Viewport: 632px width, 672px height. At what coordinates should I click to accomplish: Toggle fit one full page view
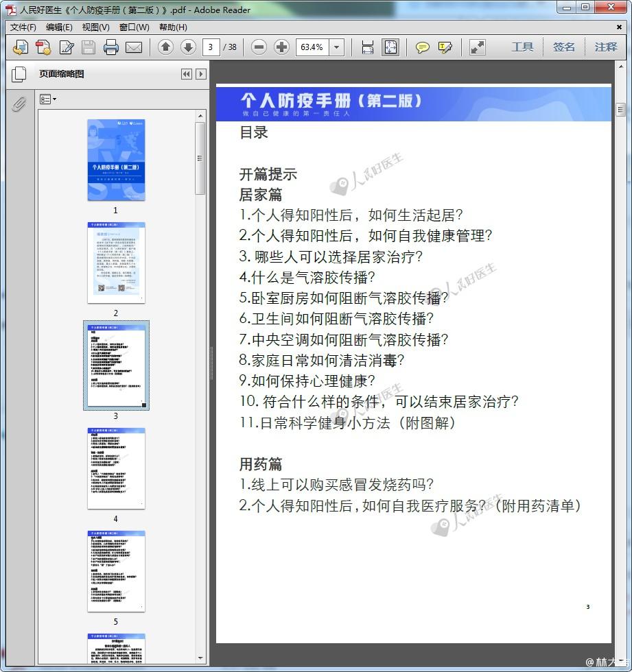click(390, 47)
